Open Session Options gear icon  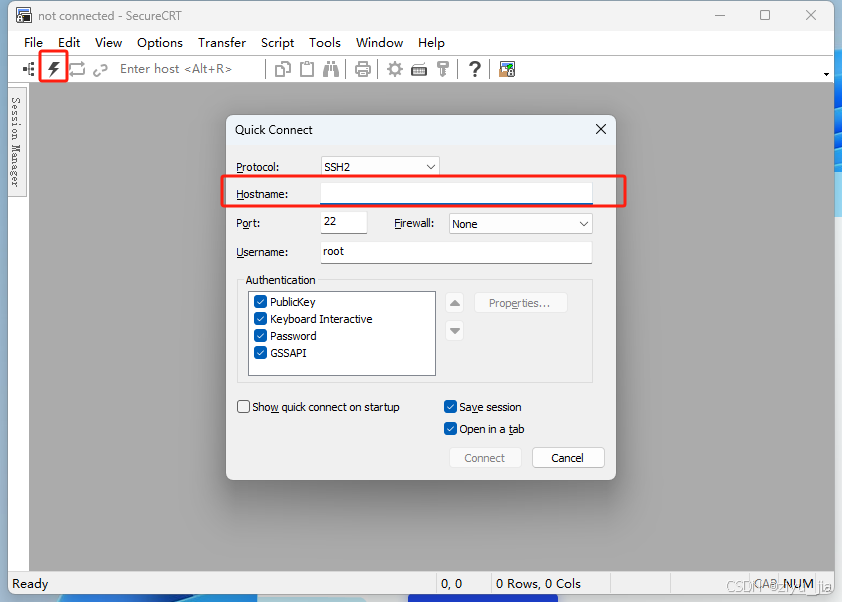[395, 69]
